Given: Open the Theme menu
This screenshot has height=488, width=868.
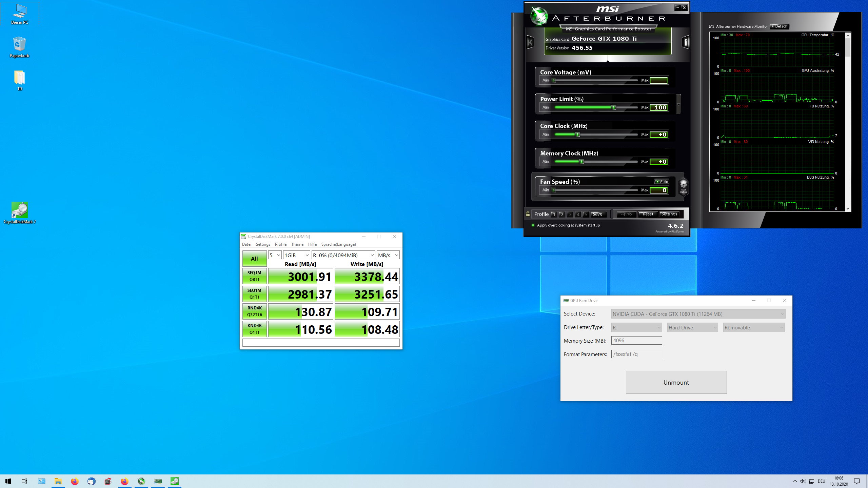Looking at the screenshot, I should pos(297,244).
